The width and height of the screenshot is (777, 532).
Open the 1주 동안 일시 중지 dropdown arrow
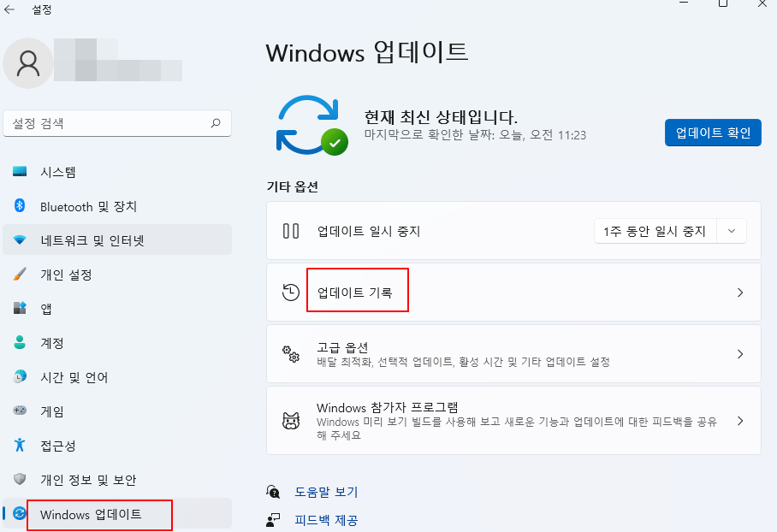(x=732, y=231)
